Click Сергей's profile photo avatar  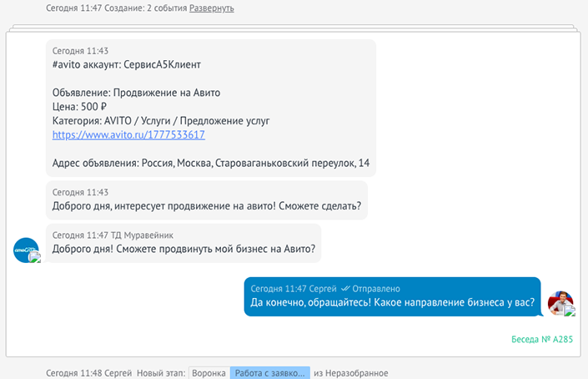pos(560,303)
